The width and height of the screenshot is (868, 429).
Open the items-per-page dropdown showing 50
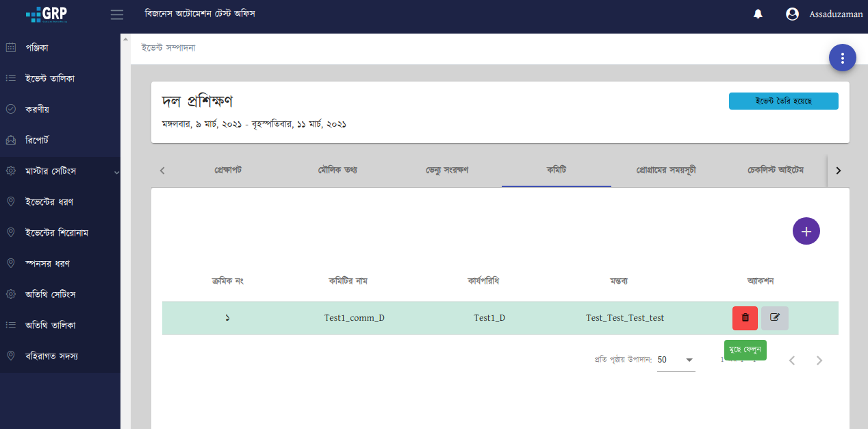tap(676, 360)
